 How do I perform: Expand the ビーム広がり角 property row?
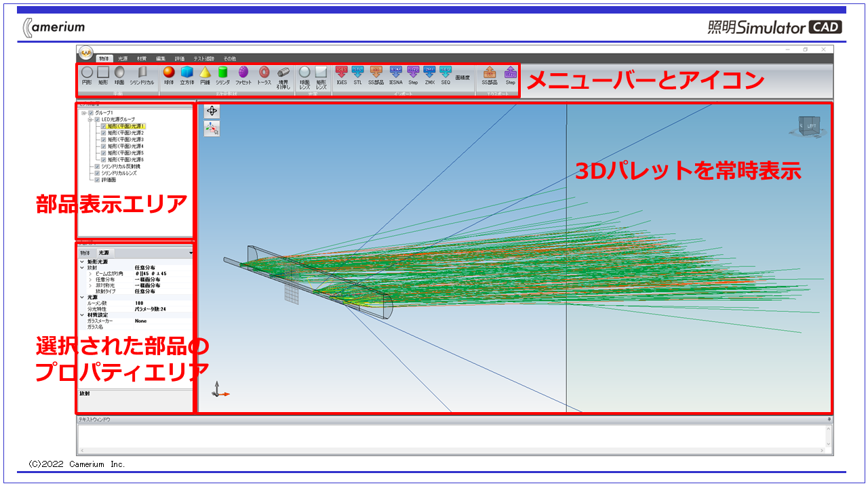(x=90, y=274)
